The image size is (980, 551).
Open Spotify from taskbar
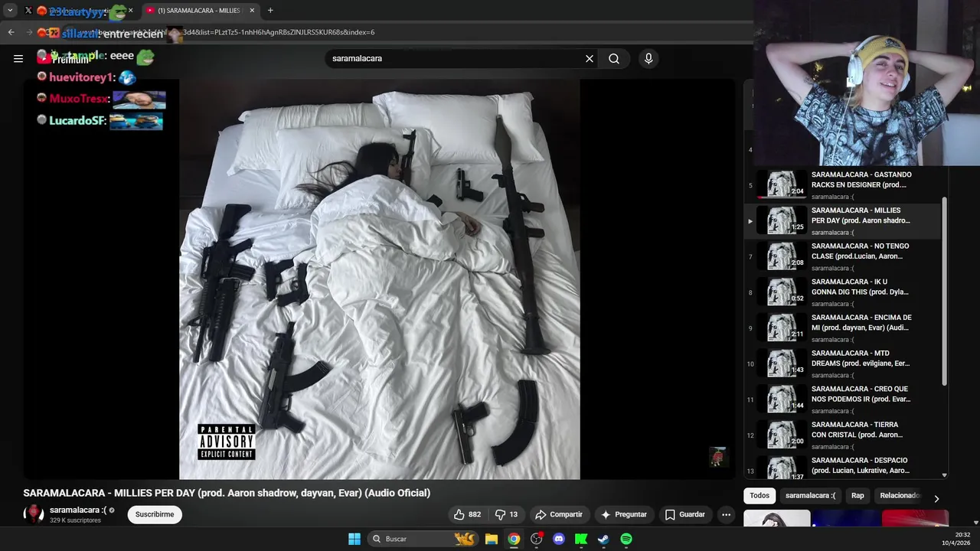coord(626,539)
